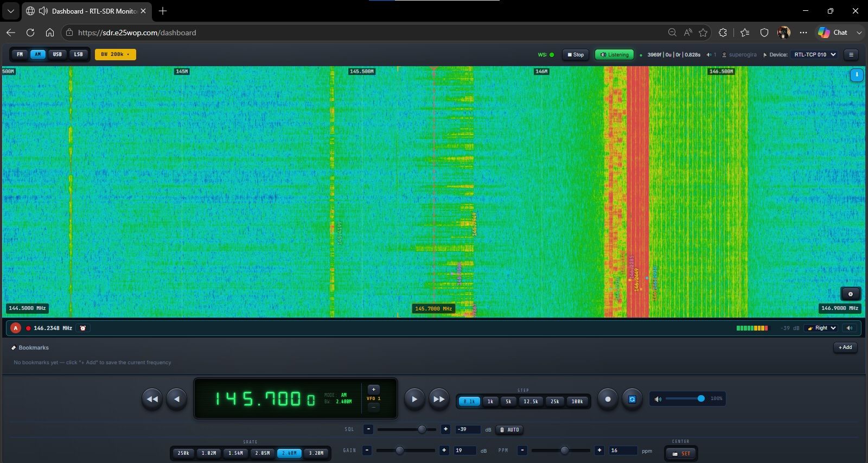Click the browser address bar URL
Viewport: 868px width, 463px height.
point(137,33)
